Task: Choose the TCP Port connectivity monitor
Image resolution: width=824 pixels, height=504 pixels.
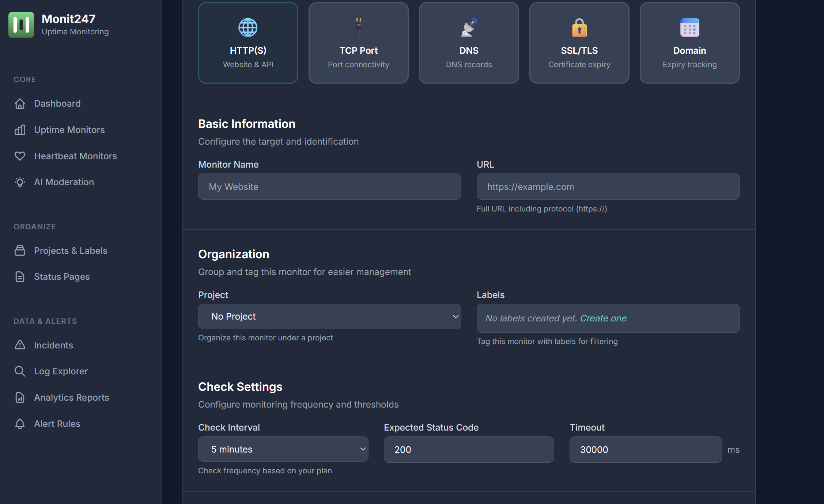Action: click(x=358, y=43)
